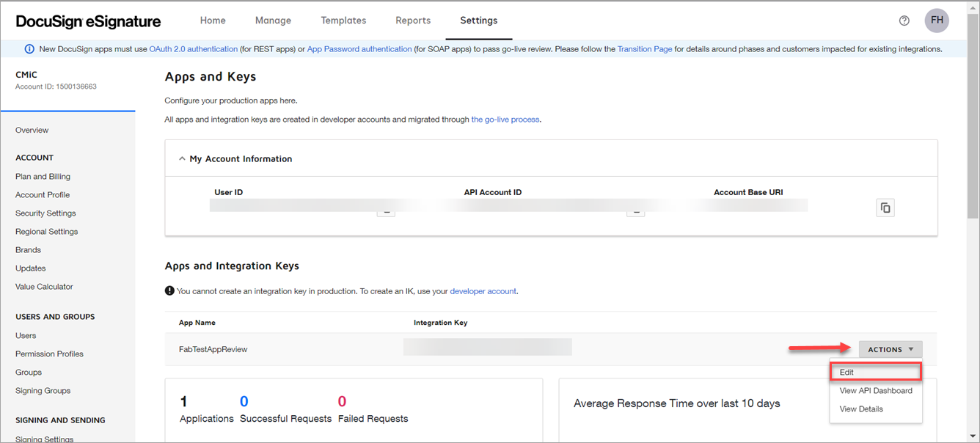
Task: Open the OAuth 2.0 authentication link
Action: (x=194, y=49)
